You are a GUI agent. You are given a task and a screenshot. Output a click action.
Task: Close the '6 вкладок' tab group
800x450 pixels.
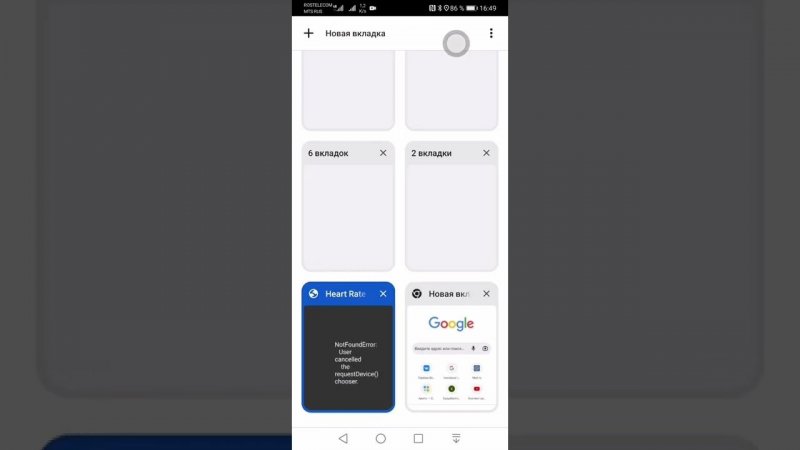383,153
